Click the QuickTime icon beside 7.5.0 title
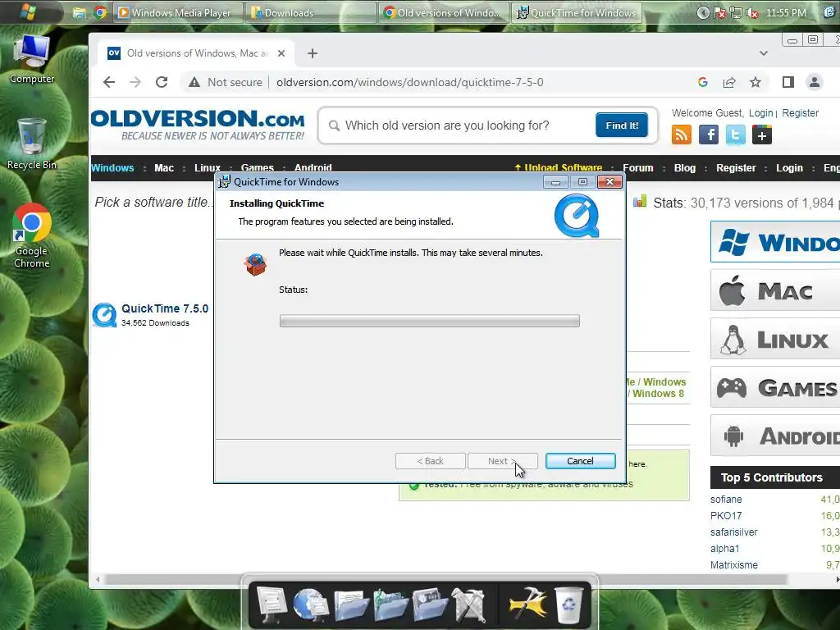 pos(104,315)
